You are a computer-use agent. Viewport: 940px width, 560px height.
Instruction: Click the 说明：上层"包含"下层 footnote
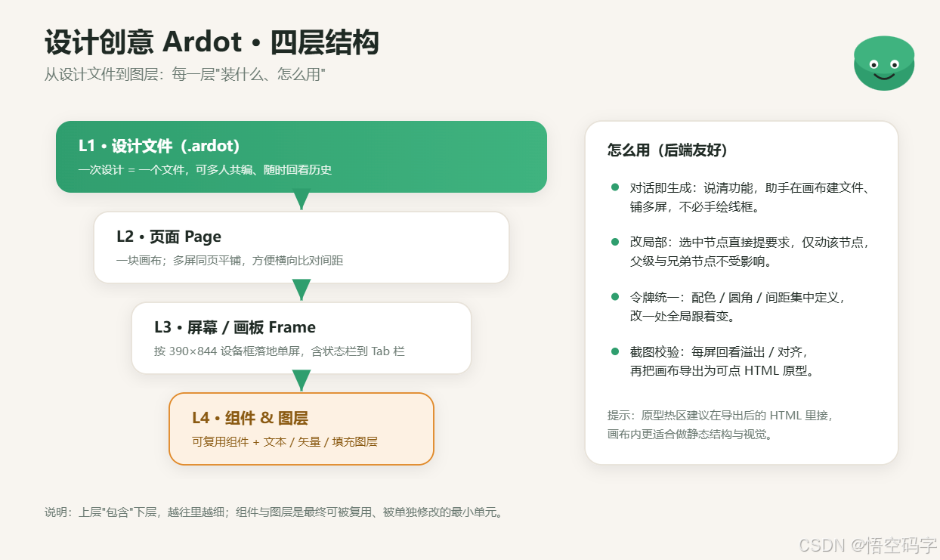pos(276,512)
